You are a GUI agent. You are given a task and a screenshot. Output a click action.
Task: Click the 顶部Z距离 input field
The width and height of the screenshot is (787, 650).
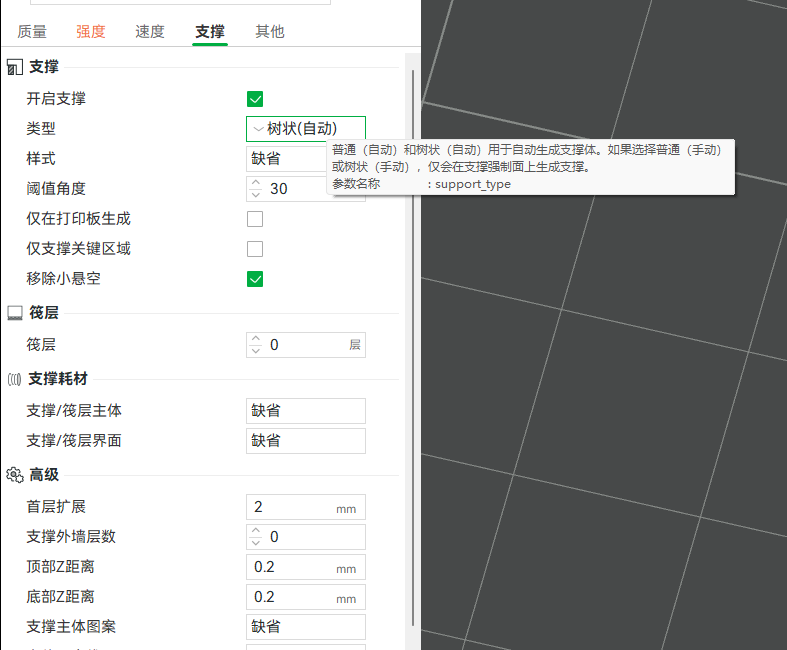tap(306, 567)
